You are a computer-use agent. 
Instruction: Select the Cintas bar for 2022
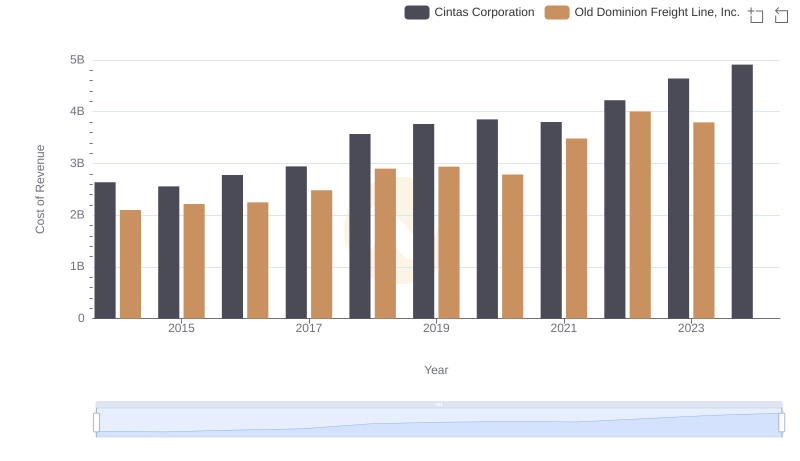[x=614, y=210]
